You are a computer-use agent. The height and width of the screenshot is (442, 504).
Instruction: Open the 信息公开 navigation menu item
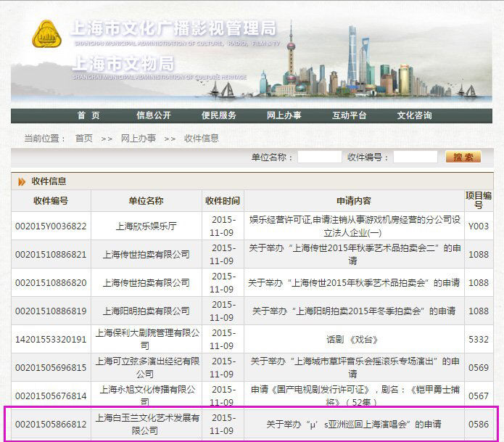(153, 115)
